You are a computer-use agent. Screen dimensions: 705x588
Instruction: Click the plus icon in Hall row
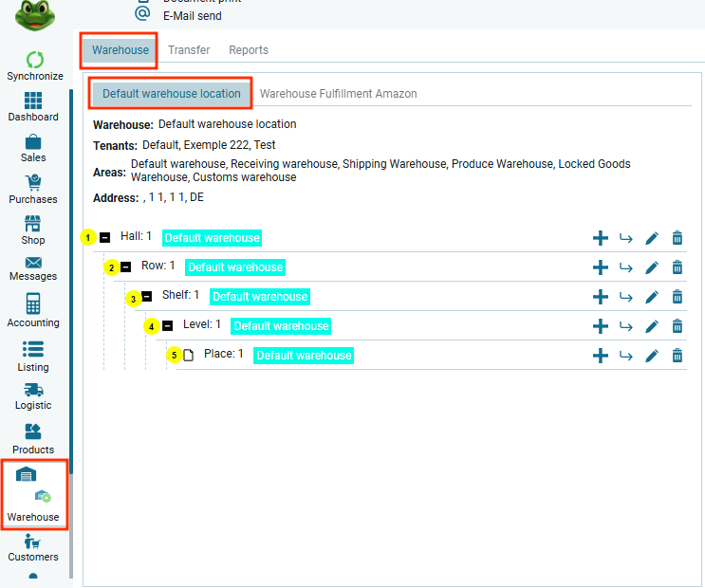[x=600, y=238]
